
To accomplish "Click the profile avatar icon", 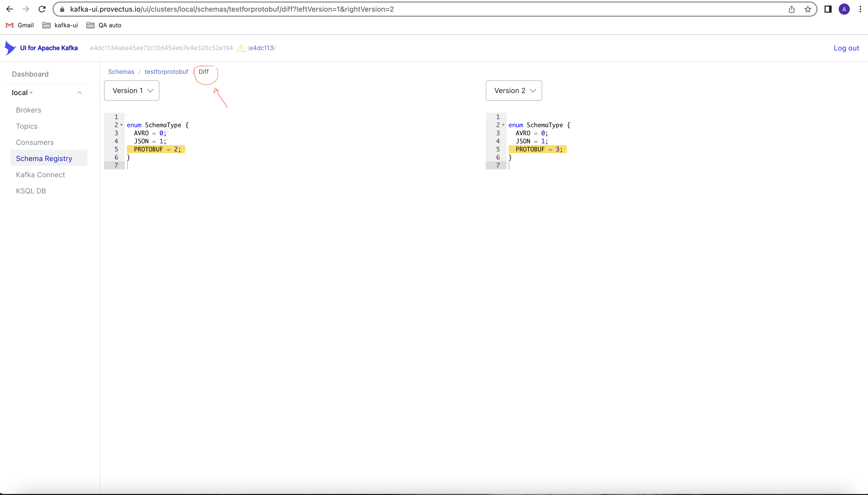I will (844, 9).
